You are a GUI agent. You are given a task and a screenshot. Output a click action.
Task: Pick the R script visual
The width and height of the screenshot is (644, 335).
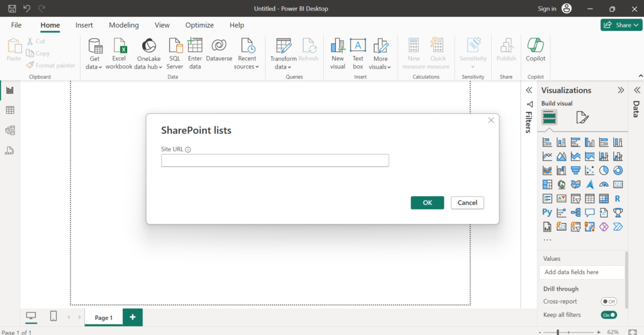point(618,199)
